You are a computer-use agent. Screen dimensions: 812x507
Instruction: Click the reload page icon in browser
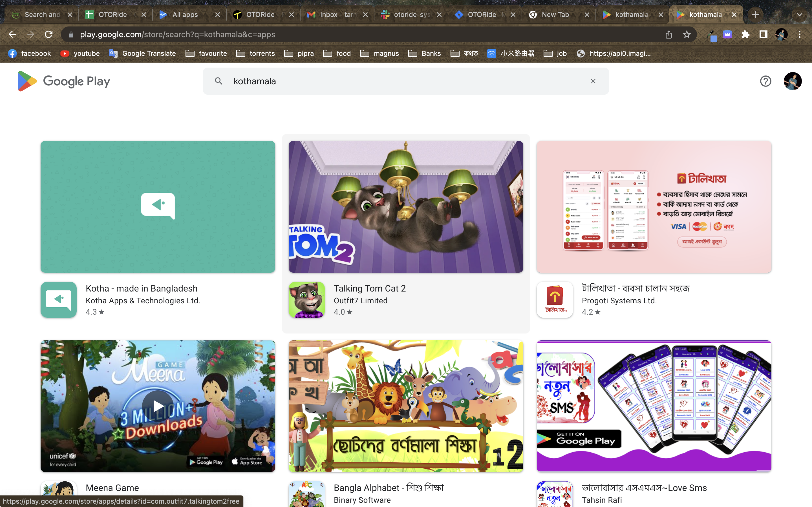(50, 34)
